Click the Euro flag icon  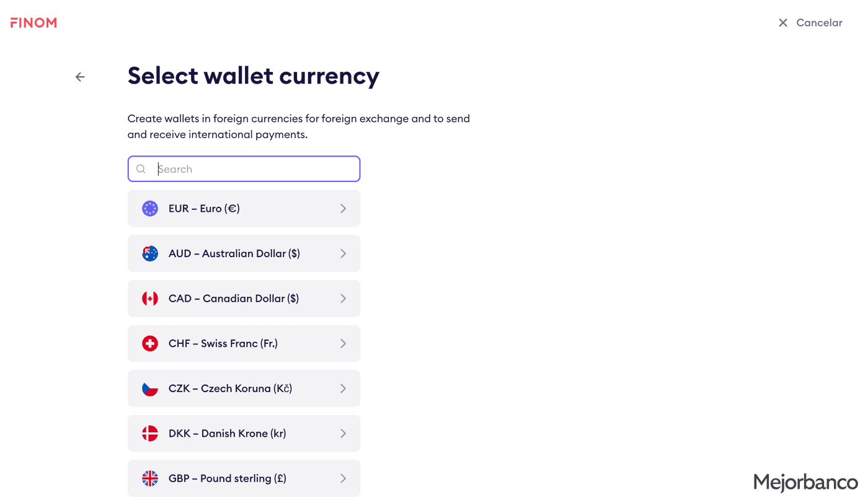click(x=150, y=209)
